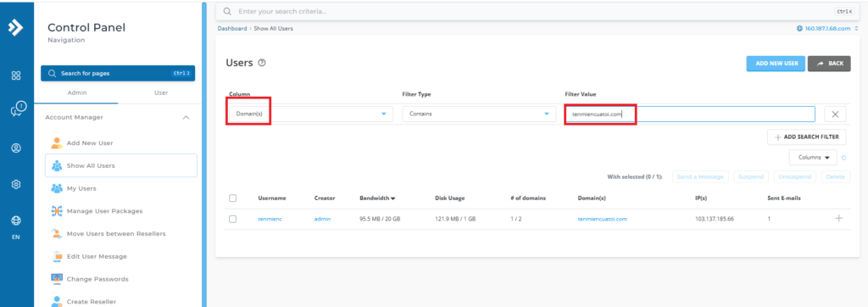
Task: Click the help question mark beside Users
Action: [x=263, y=63]
